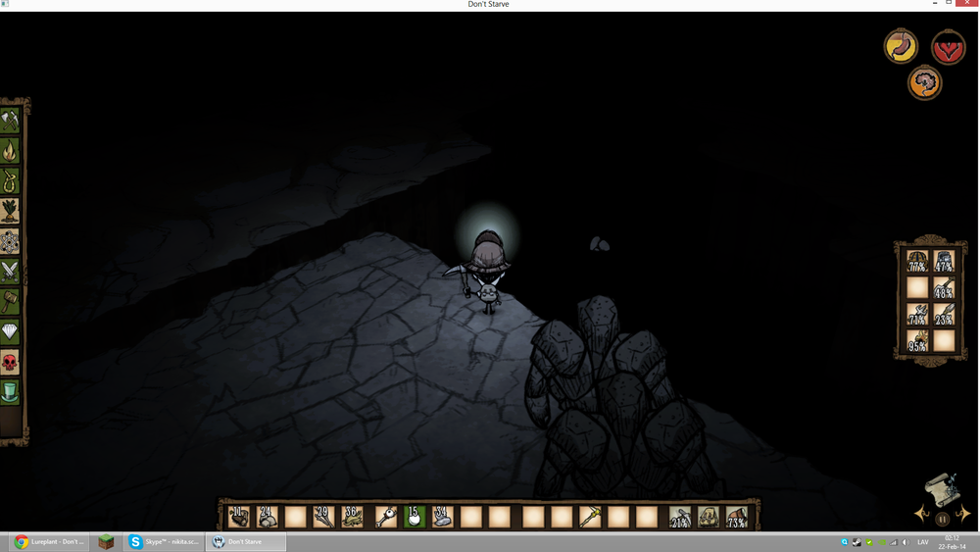Select the golden pickaxe in inventory
This screenshot has height=552, width=980.
pyautogui.click(x=590, y=517)
